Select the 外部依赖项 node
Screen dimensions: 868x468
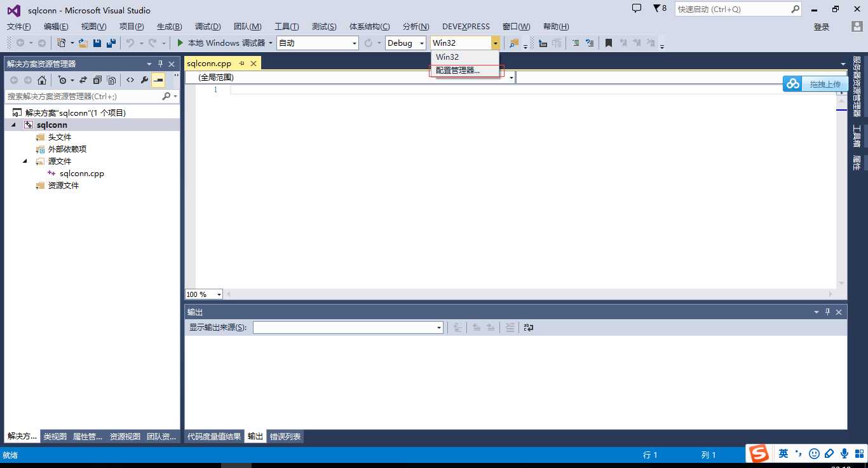pos(67,149)
